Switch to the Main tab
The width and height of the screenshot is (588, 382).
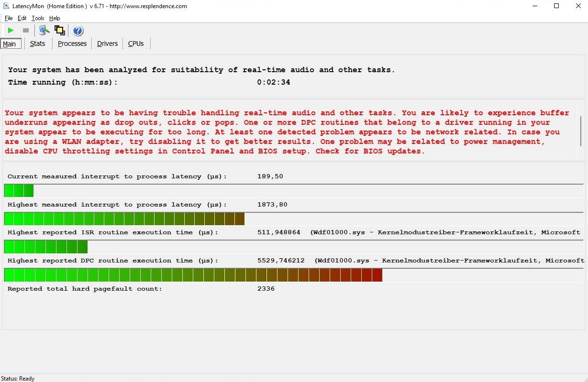point(10,44)
